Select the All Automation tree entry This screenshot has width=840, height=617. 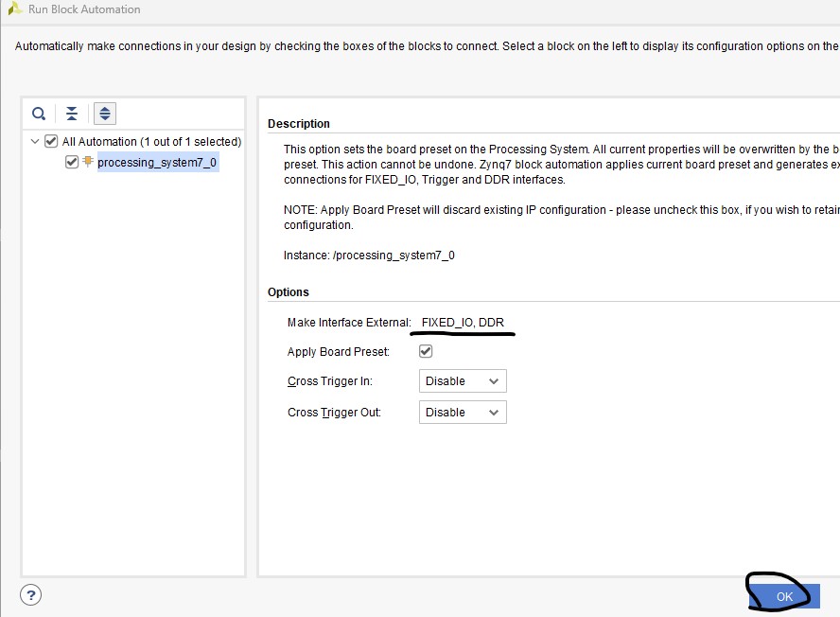pyautogui.click(x=151, y=142)
